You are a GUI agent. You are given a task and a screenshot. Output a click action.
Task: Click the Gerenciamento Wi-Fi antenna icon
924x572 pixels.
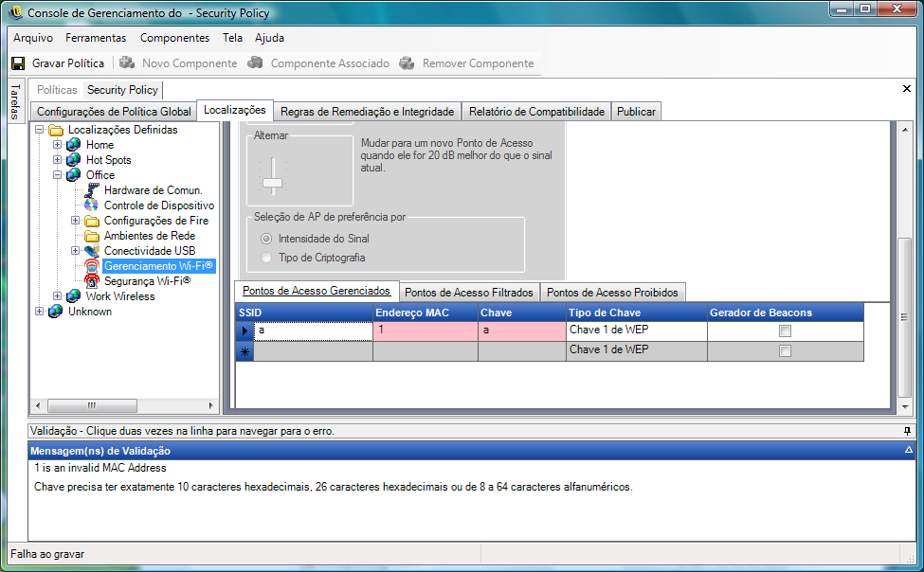[92, 266]
